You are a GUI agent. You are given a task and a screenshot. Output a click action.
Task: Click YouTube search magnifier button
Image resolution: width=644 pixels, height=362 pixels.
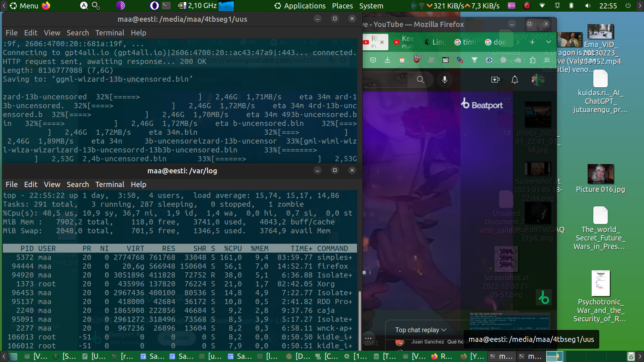pyautogui.click(x=420, y=80)
